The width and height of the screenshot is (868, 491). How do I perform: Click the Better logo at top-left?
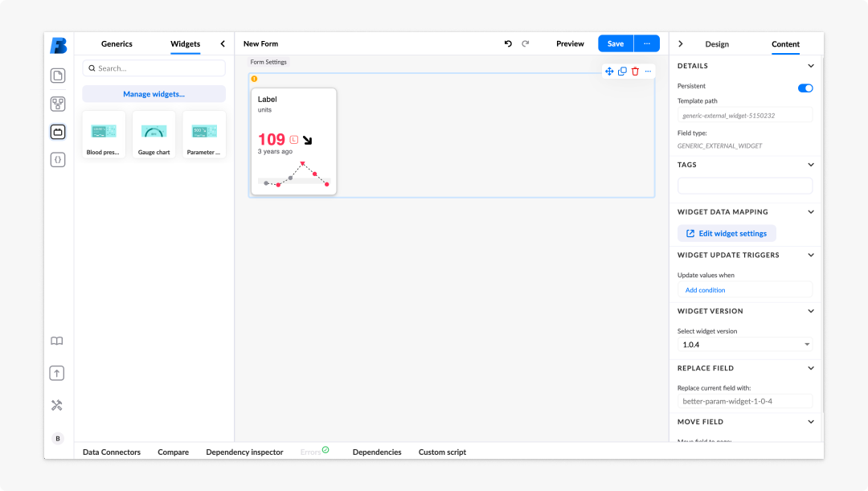(x=58, y=45)
